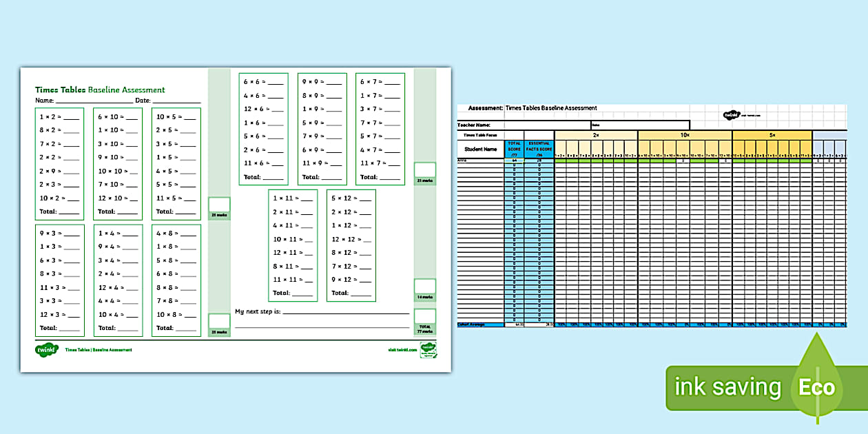Select the 10× Times Table Focus header
The height and width of the screenshot is (434, 868).
point(683,134)
